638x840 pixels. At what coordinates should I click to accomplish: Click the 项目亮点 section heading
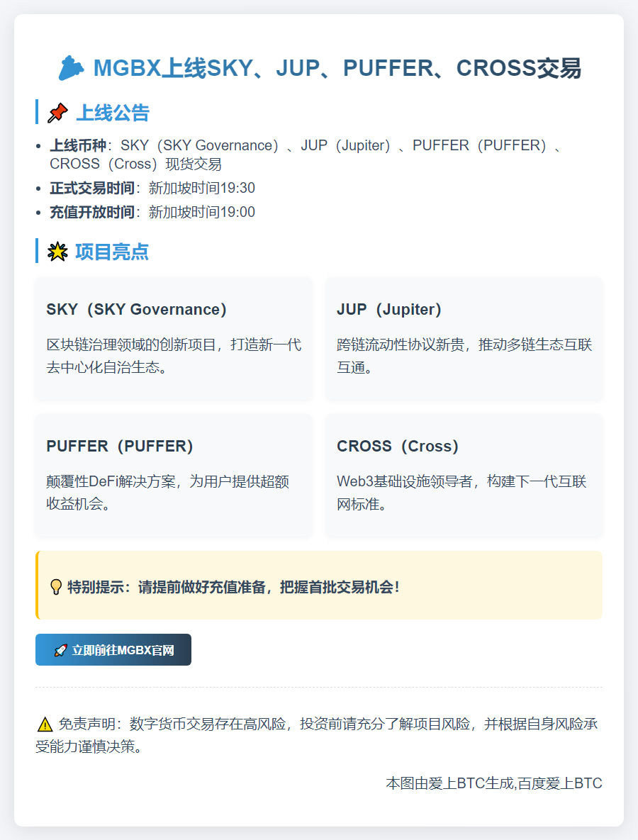pyautogui.click(x=112, y=251)
